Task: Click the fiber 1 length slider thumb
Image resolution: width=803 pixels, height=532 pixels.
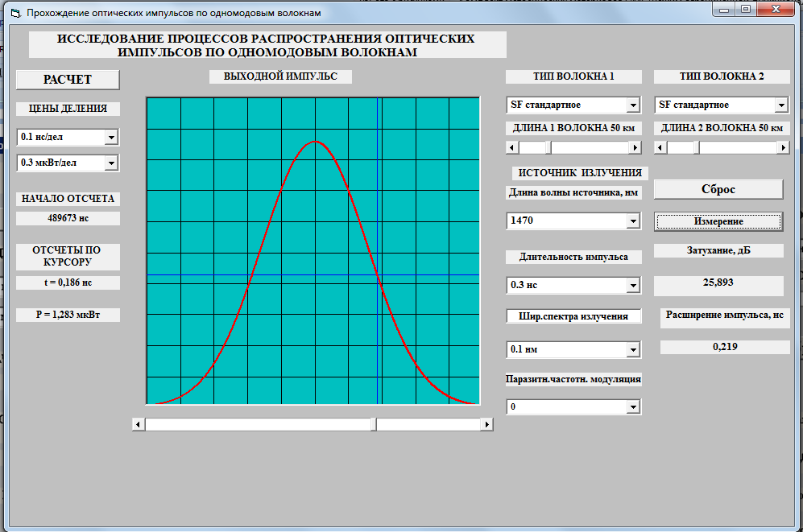Action: coord(548,148)
